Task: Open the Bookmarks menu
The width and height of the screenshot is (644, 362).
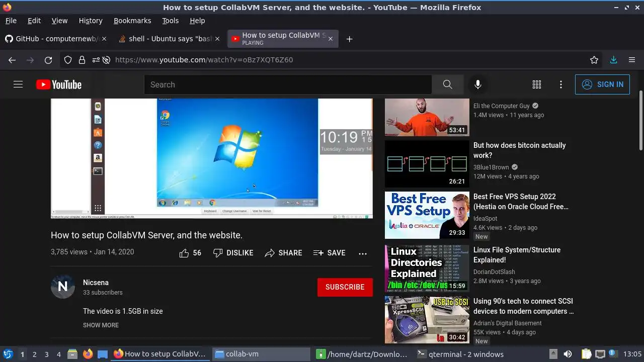Action: coord(132,21)
